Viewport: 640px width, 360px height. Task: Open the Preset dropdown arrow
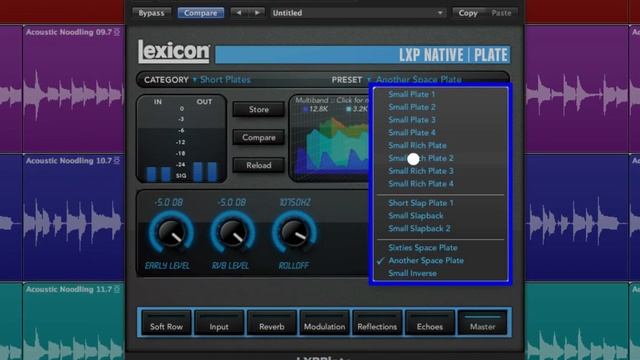tap(369, 79)
